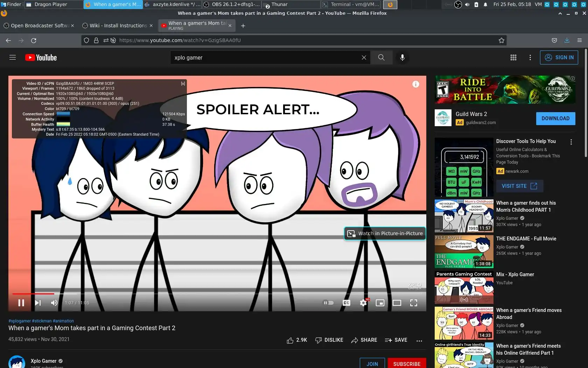588x368 pixels.
Task: Open more actions below the video
Action: [419, 340]
